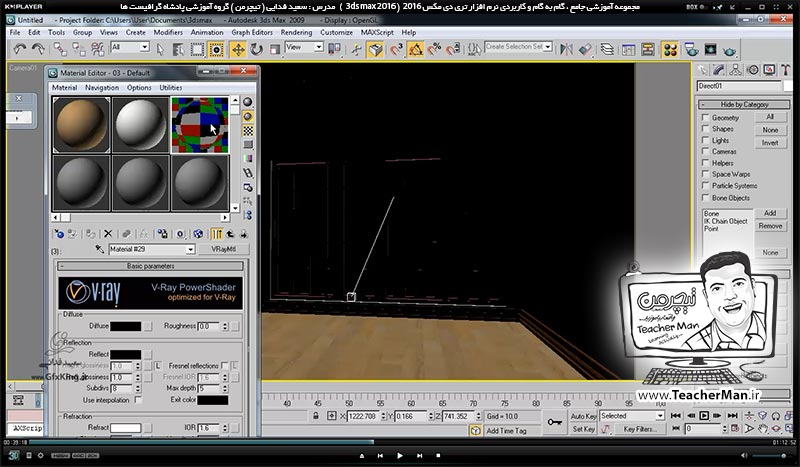Open the Rendered Frame Window icon
The image size is (800, 467).
click(x=710, y=50)
